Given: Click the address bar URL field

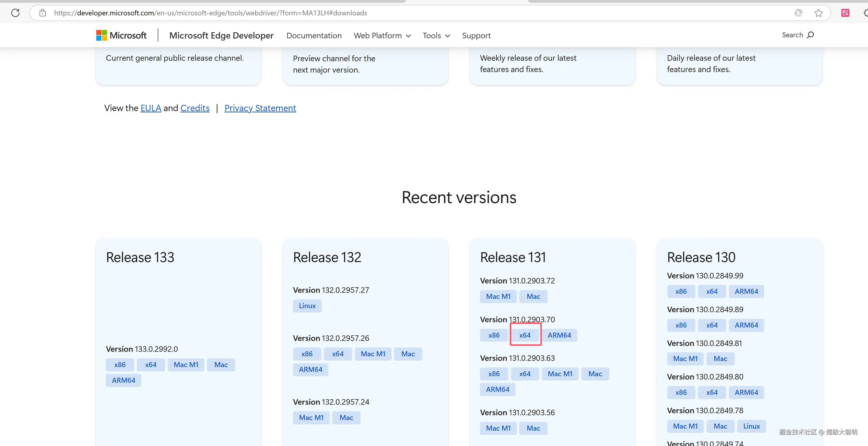Looking at the screenshot, I should coord(337,13).
